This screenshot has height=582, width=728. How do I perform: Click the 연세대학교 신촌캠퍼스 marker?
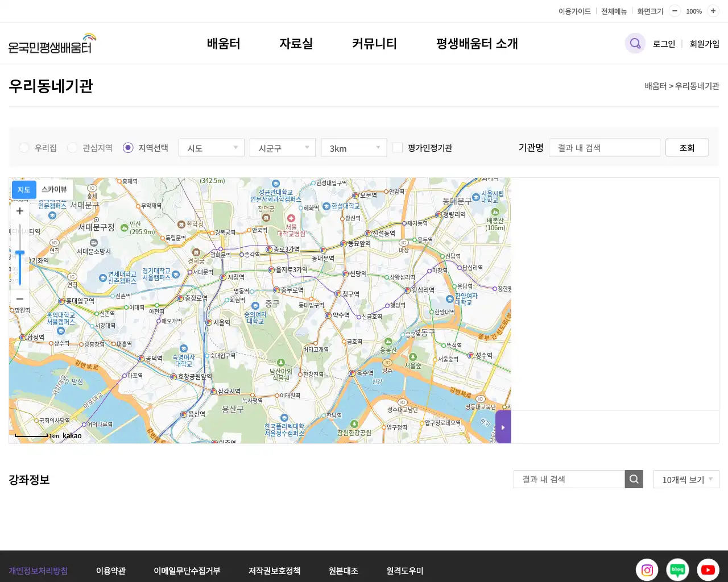[x=103, y=278]
